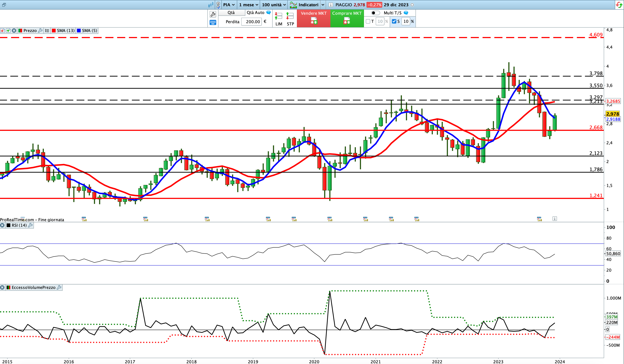
Task: Click the circle after '29 dic 2023'
Action: (x=412, y=5)
